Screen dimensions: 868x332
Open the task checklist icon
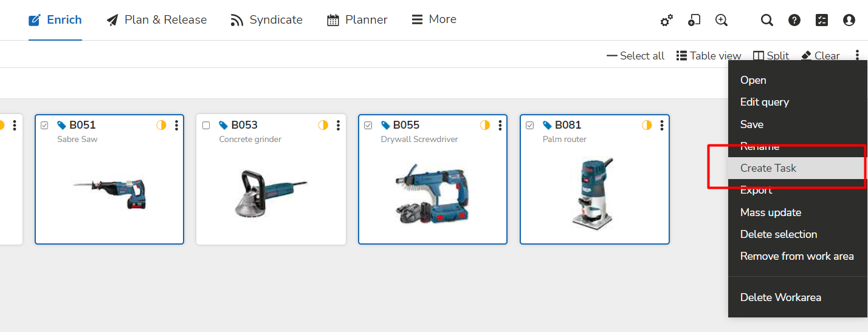pyautogui.click(x=822, y=20)
